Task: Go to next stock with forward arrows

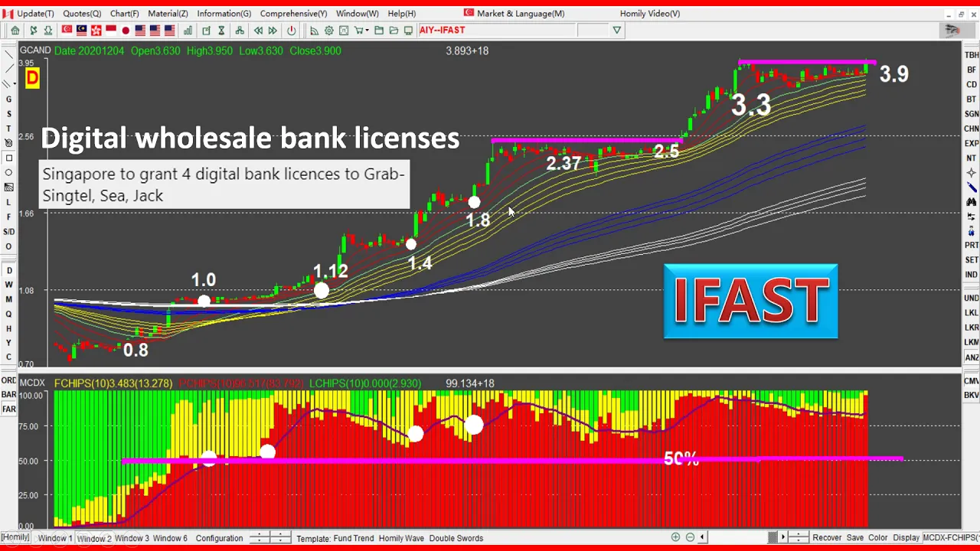Action: [x=273, y=31]
